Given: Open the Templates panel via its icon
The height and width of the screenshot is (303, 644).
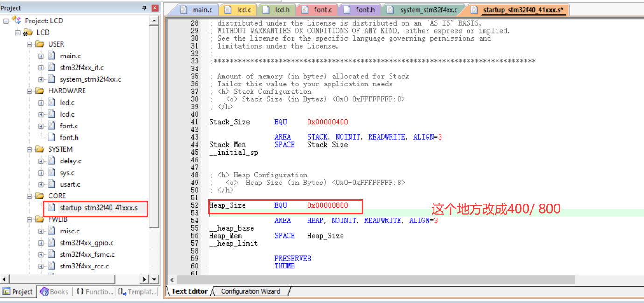Looking at the screenshot, I should [x=120, y=291].
